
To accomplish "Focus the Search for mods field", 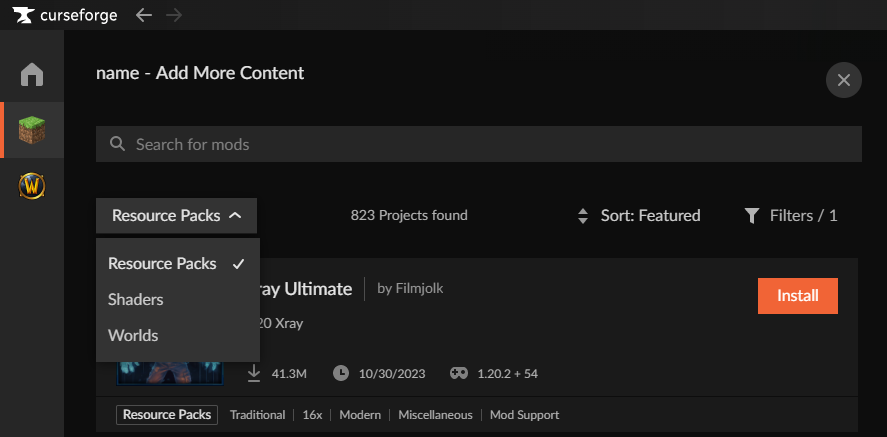I will (479, 144).
